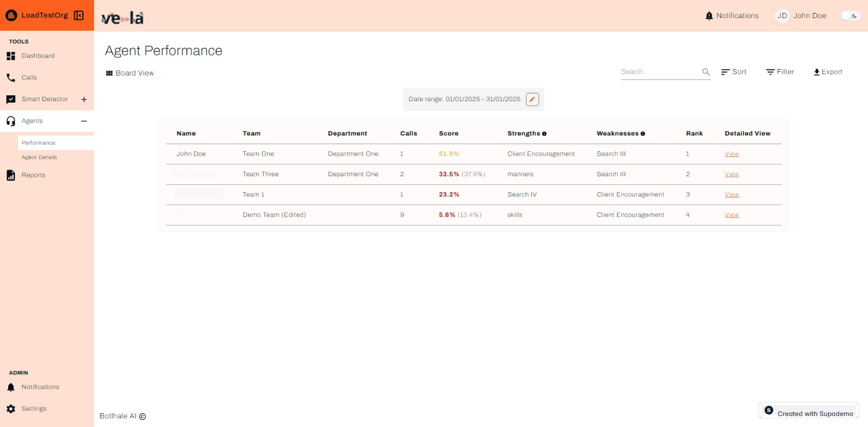Click the Strengths info icon
This screenshot has width=868, height=427.
(544, 134)
